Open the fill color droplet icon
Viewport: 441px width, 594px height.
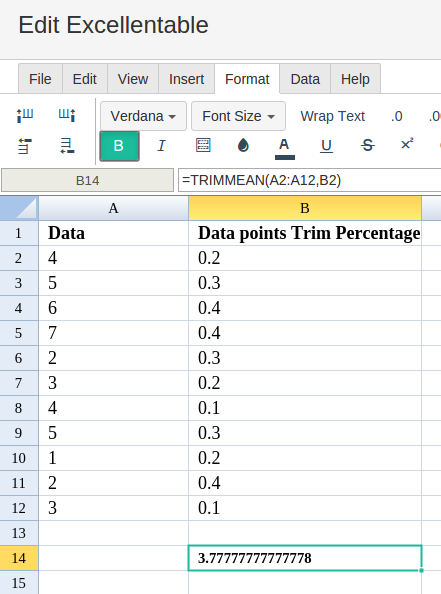pyautogui.click(x=243, y=145)
